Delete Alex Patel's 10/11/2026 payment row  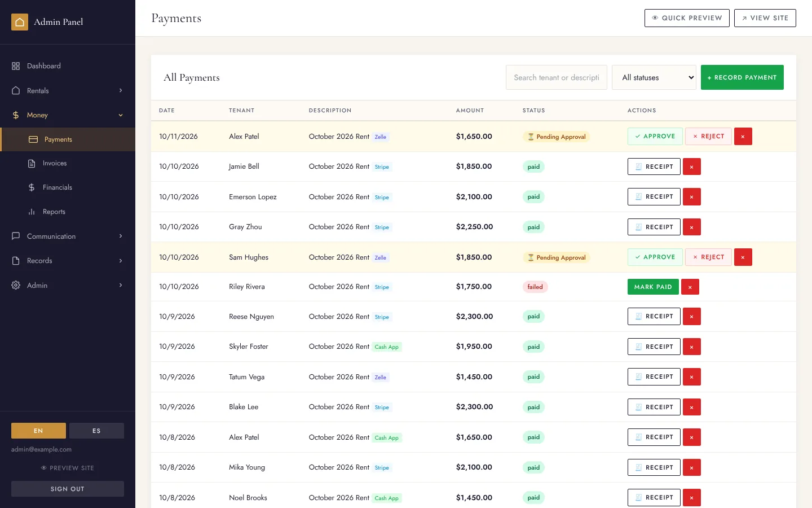[x=743, y=137]
